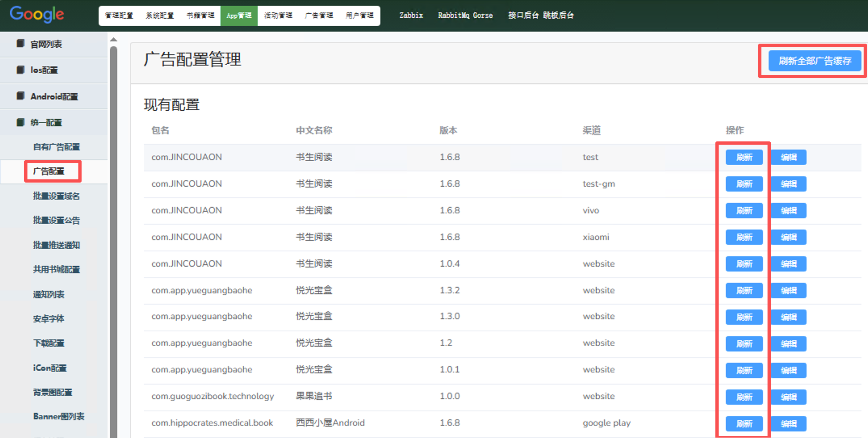Screen dimensions: 868x438
Task: Refresh the test-gm channel row
Action: pos(744,184)
